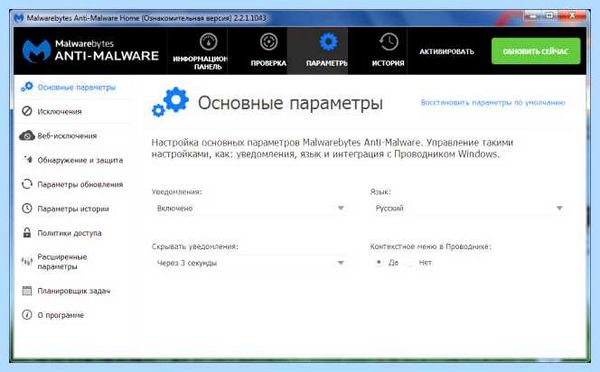Click the Malwarebytes logo in the header
Viewport: 600px width, 372px height.
tap(90, 51)
